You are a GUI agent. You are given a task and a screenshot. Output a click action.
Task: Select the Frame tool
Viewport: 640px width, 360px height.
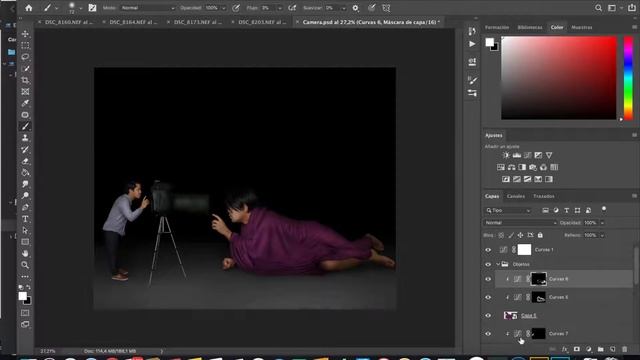[x=25, y=91]
